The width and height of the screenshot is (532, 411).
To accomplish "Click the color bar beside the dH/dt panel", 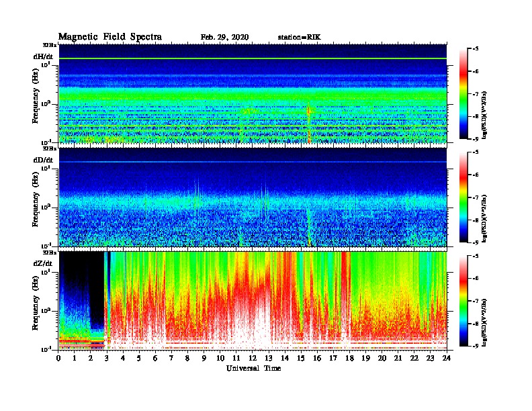I will pos(463,94).
